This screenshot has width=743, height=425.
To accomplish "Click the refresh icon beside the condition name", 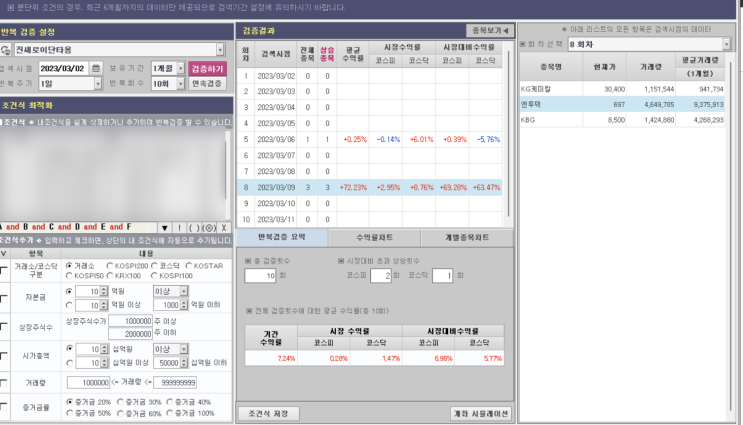I will (6, 50).
